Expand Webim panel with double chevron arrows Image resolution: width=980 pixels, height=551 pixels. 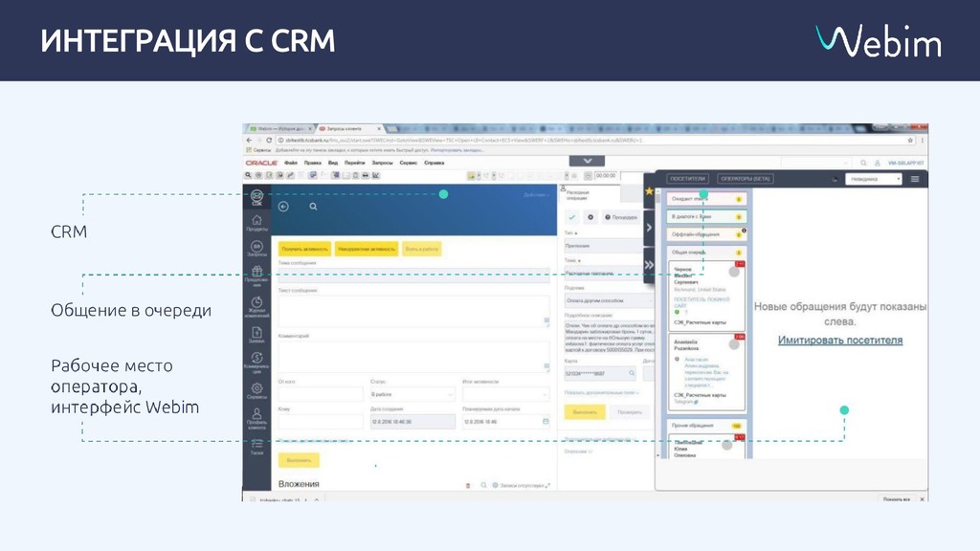point(649,265)
